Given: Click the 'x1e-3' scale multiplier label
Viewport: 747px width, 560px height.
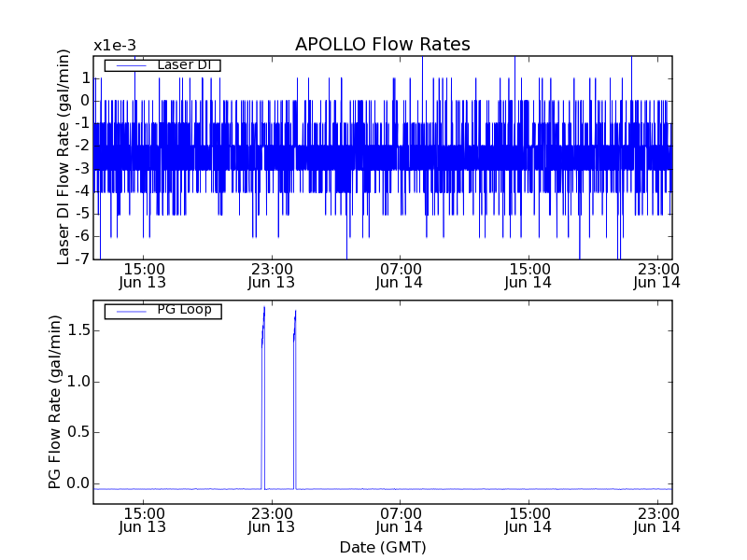Looking at the screenshot, I should (115, 46).
